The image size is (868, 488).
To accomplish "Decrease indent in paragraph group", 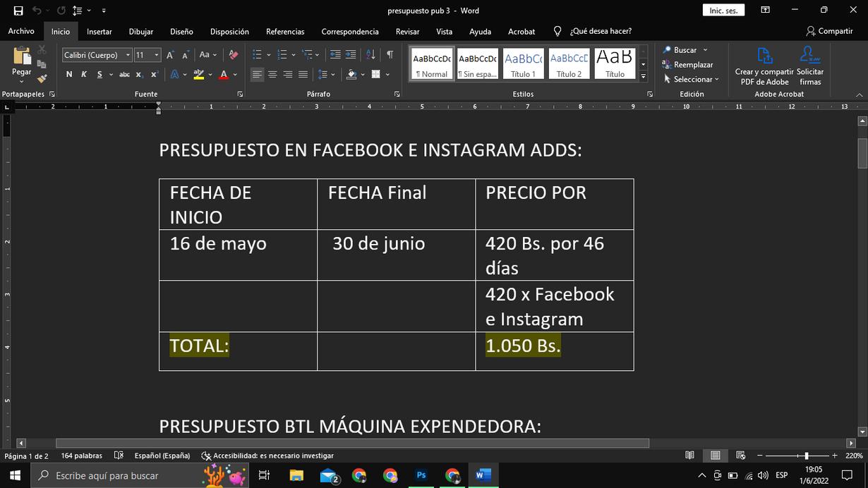I will click(335, 55).
